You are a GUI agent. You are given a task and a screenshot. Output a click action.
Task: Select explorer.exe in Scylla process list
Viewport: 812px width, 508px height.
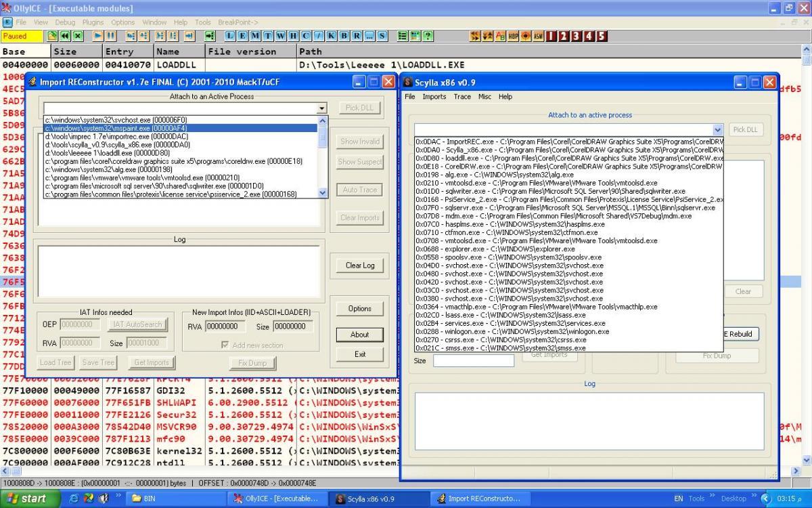(x=569, y=249)
